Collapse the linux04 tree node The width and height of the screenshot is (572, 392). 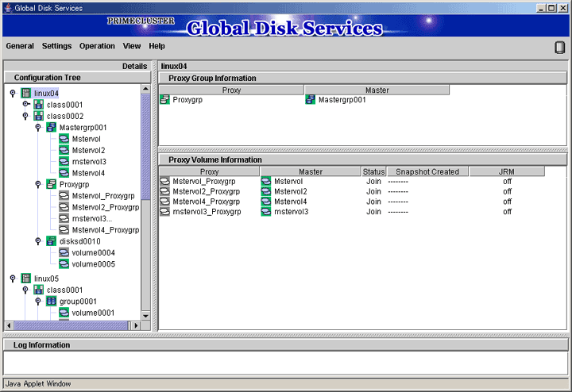(13, 94)
